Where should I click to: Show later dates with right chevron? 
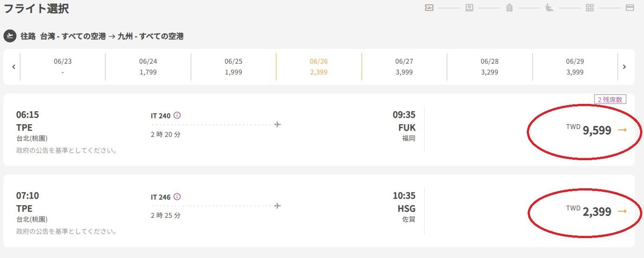(x=624, y=67)
